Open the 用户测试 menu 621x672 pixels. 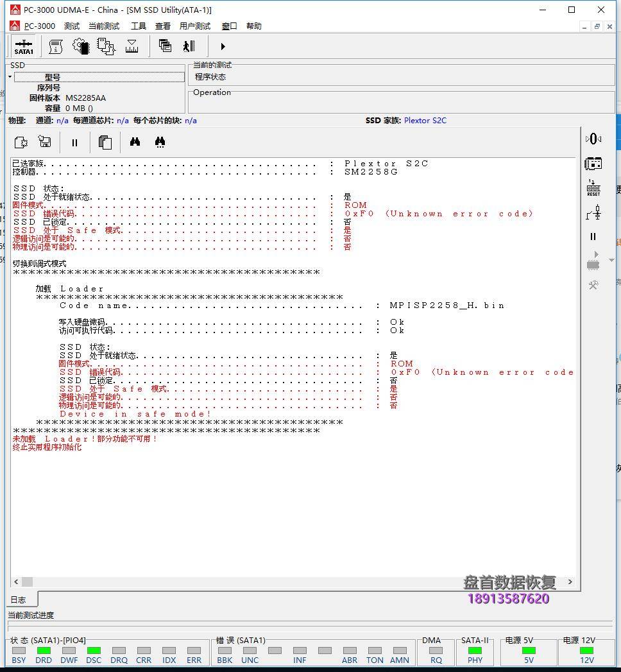195,26
